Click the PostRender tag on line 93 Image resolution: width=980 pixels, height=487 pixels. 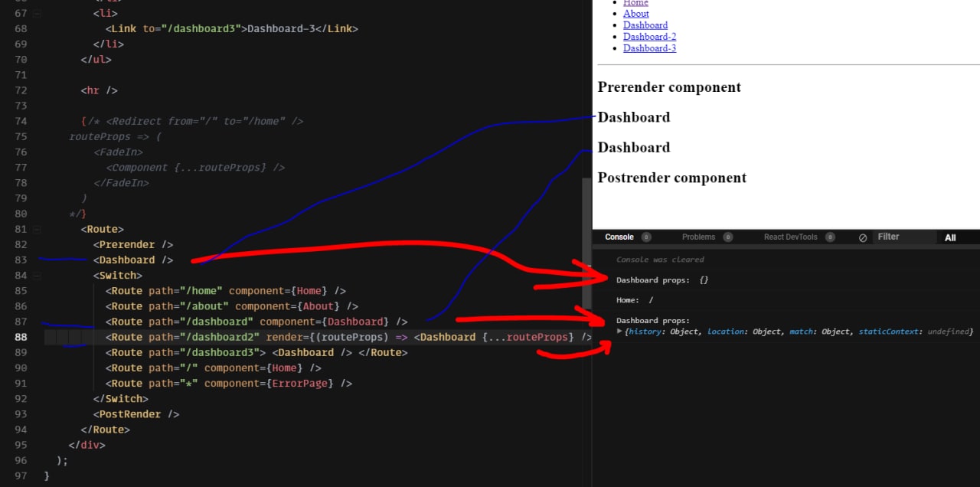point(137,414)
